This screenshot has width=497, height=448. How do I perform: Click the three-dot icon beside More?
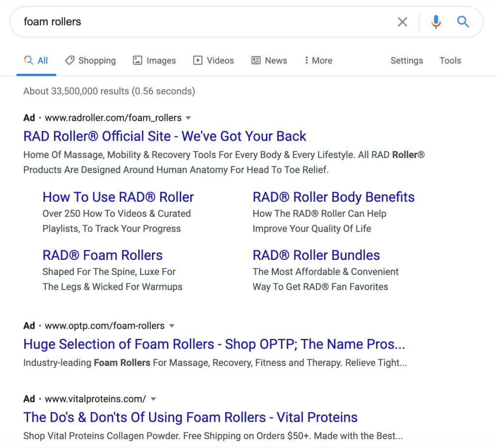tap(307, 60)
